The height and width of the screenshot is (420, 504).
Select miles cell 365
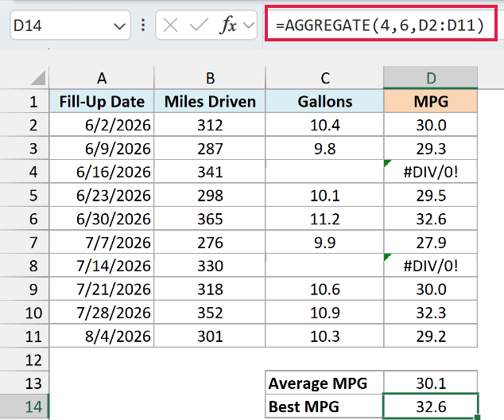point(210,219)
